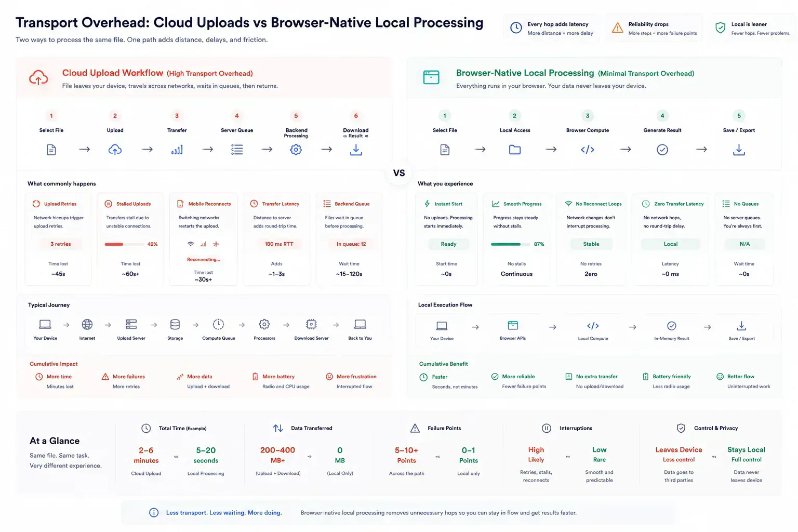Click the teal browser window icon by Browser-Native Local Processing
Image resolution: width=798 pixels, height=532 pixels.
point(431,77)
